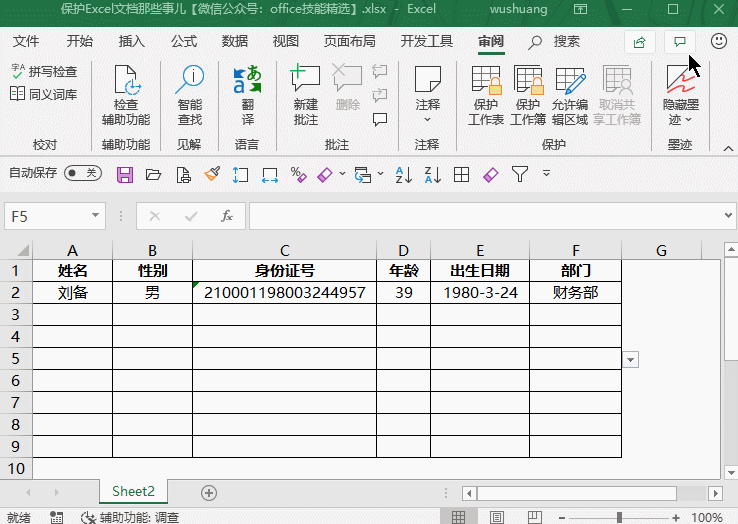Image resolution: width=738 pixels, height=524 pixels.
Task: Select the Sheet2 worksheet tab
Action: click(133, 491)
